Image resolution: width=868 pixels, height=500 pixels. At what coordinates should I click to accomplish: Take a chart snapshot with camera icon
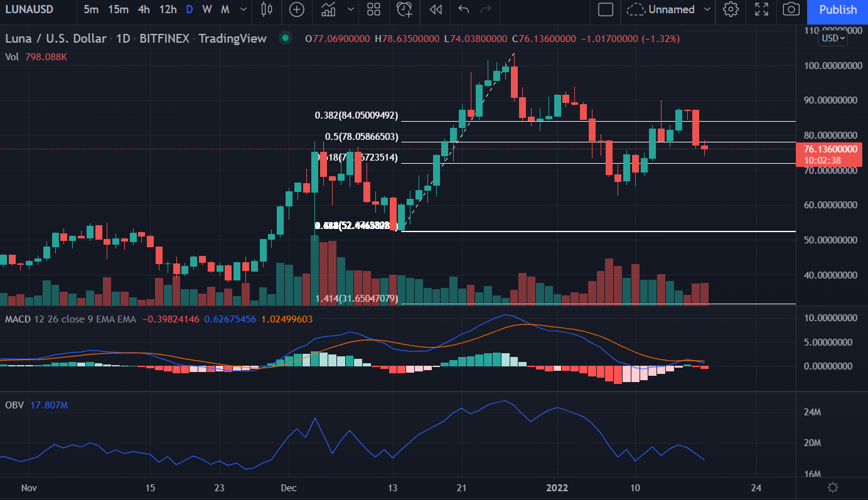791,9
